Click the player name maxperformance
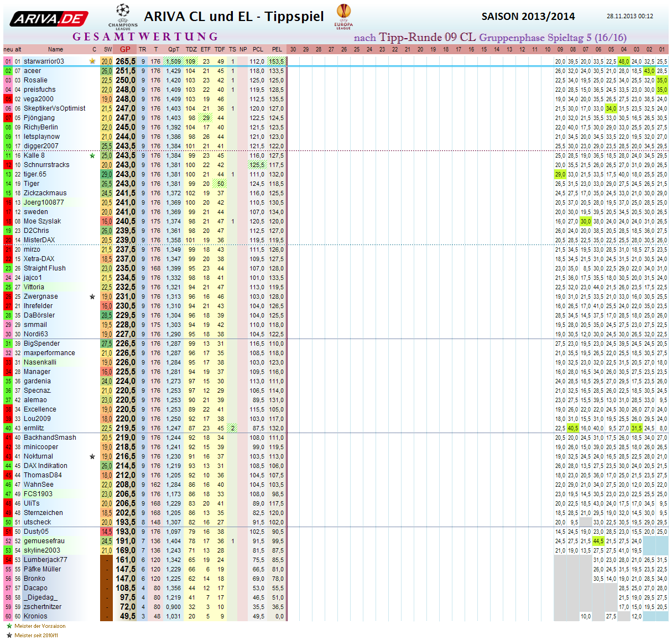The height and width of the screenshot is (640, 672). [x=49, y=353]
